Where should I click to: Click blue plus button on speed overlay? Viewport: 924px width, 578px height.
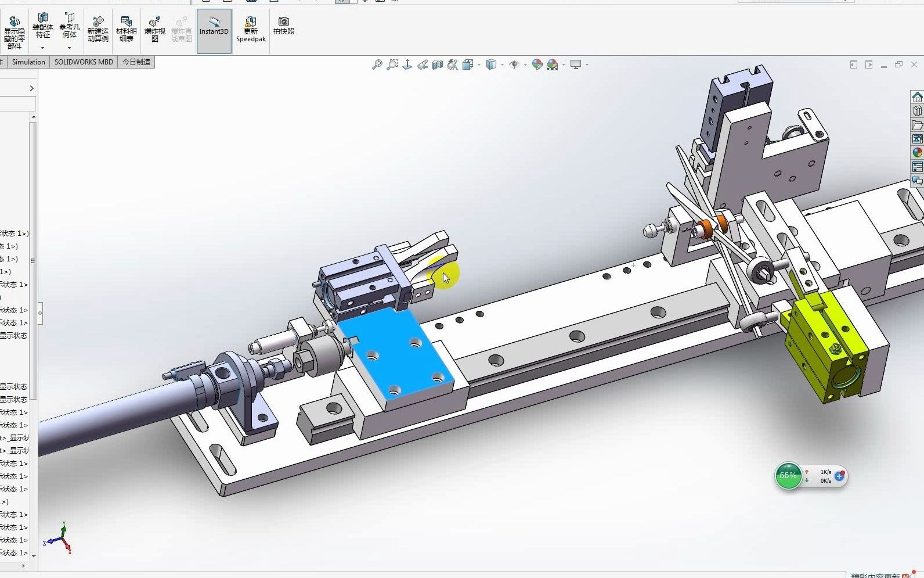tap(839, 476)
